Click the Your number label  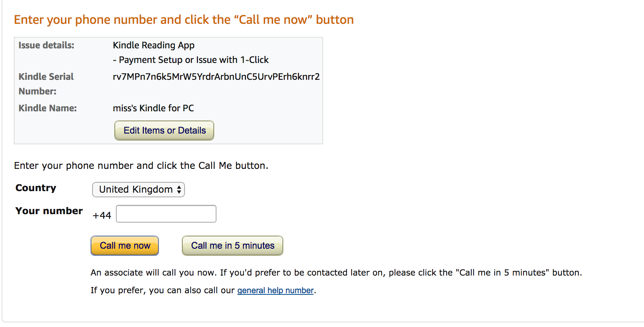point(49,211)
